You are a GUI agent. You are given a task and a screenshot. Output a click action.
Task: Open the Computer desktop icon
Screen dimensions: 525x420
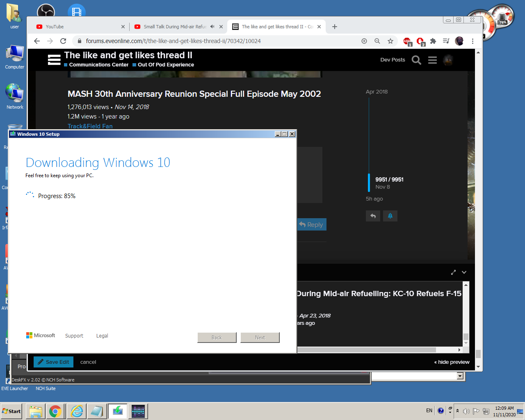point(15,57)
